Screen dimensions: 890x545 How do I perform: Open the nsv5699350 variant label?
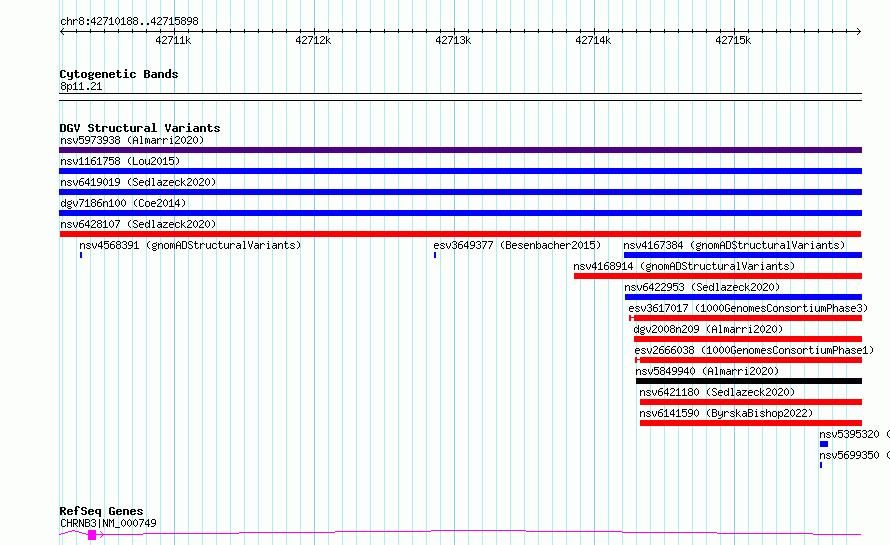click(x=854, y=455)
